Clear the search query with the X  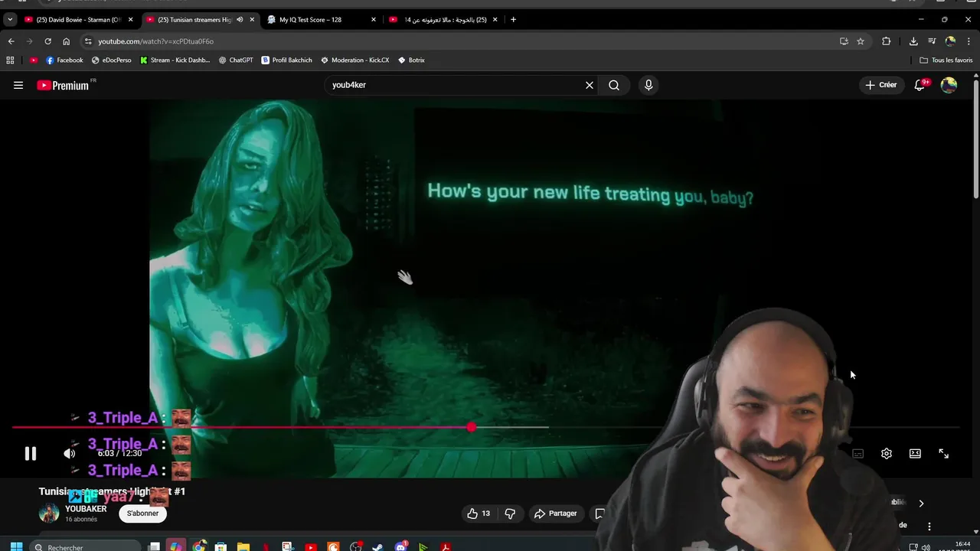pyautogui.click(x=590, y=85)
